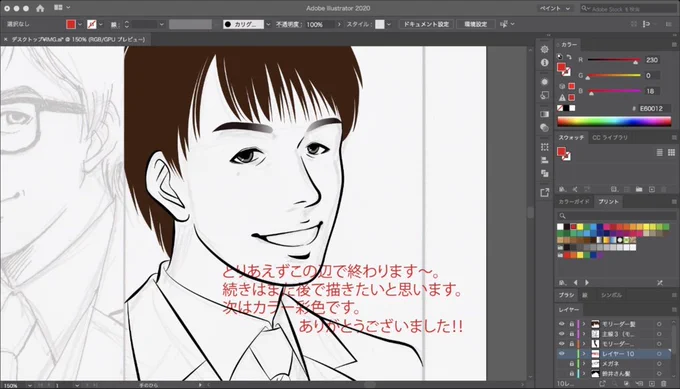Open the stroke color dropdown arrow

101,24
